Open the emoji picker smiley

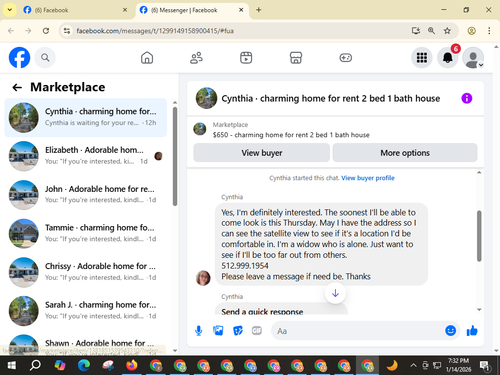(450, 331)
